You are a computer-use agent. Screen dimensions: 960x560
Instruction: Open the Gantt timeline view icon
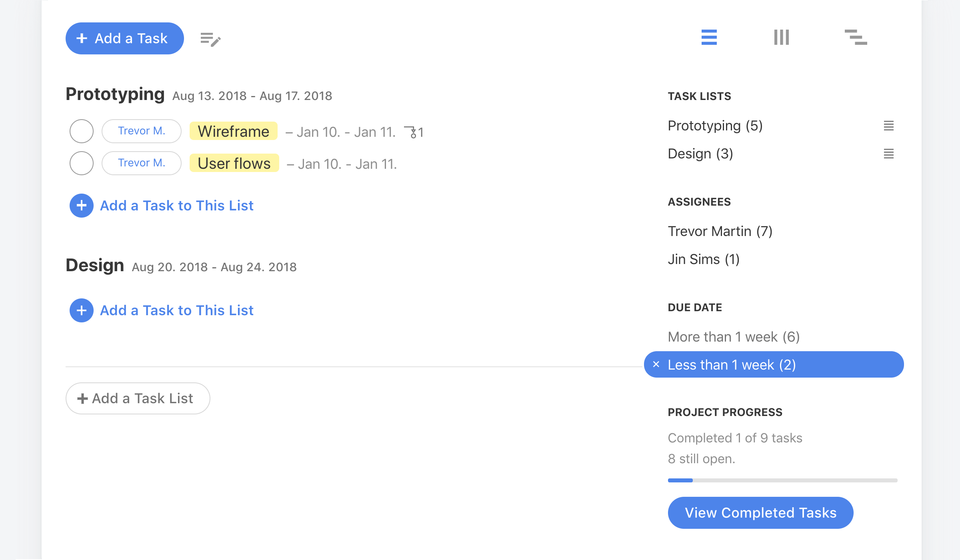[x=856, y=37]
